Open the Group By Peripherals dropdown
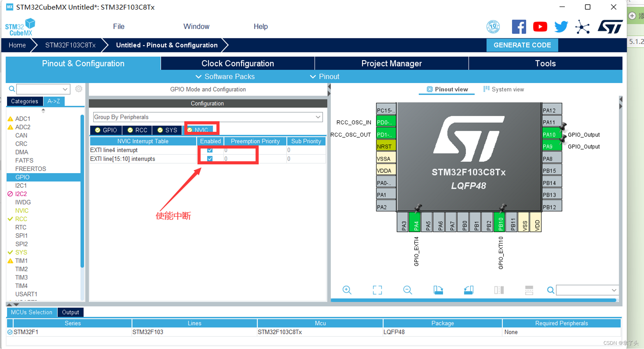 [318, 117]
